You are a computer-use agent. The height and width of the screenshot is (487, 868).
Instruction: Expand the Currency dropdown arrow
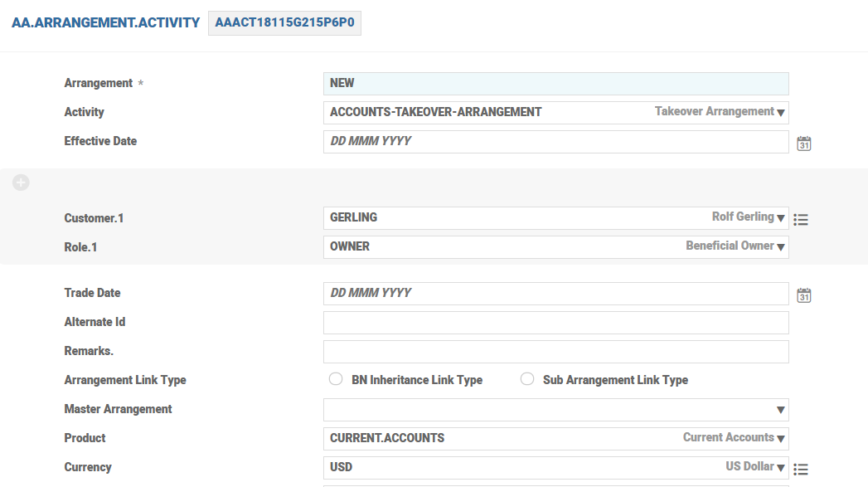781,468
